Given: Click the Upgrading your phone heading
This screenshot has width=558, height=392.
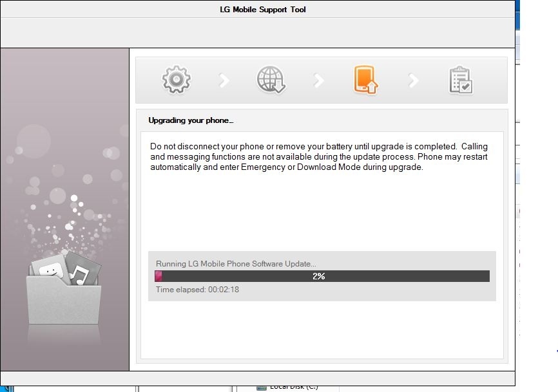Looking at the screenshot, I should (191, 120).
